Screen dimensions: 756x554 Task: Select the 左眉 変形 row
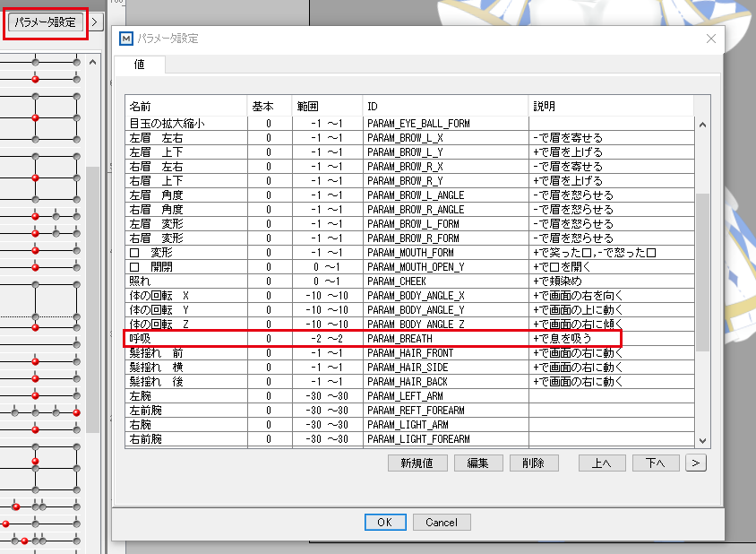410,224
